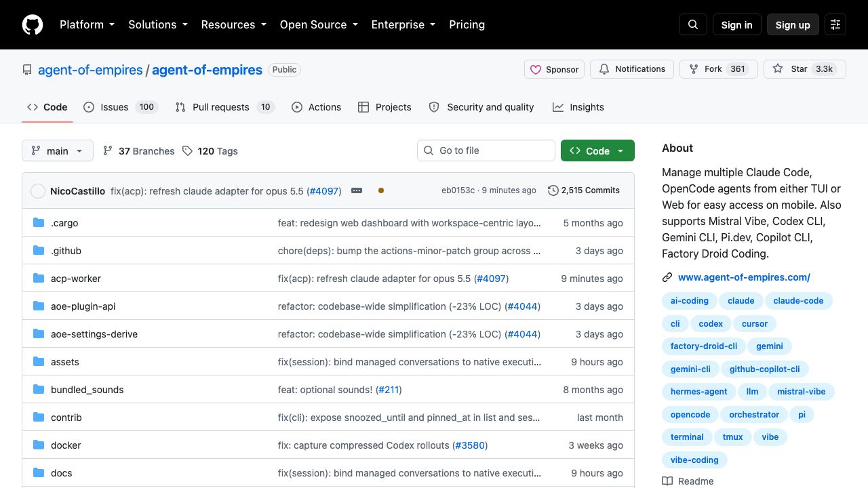Expand the Enterprise menu
The image size is (868, 488).
[x=403, y=24]
